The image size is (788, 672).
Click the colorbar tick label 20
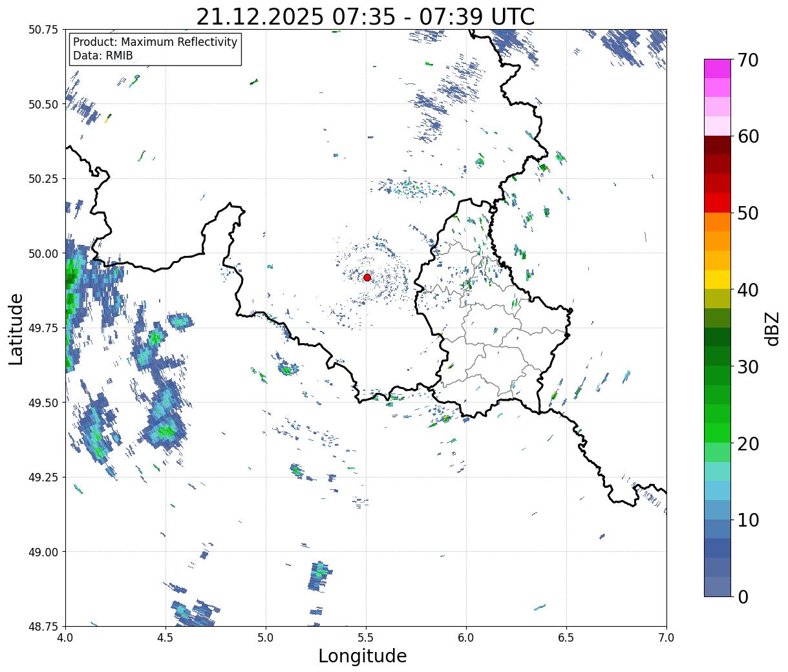tap(748, 443)
